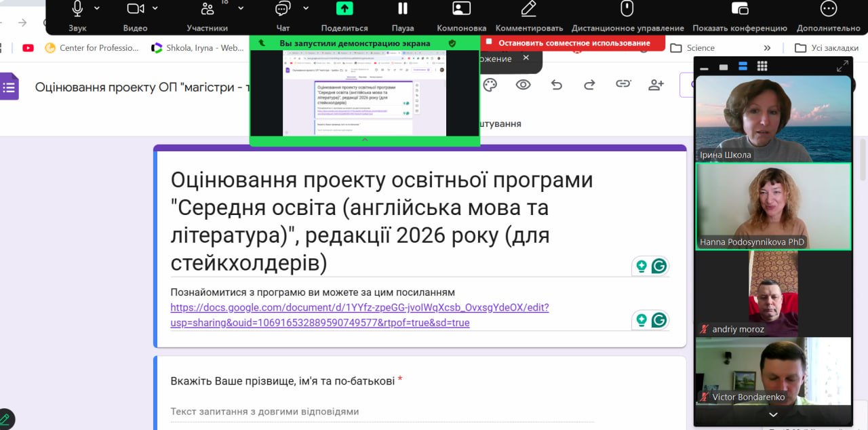Mute microphone with the Звук button
This screenshot has width=868, height=430.
coord(77,9)
